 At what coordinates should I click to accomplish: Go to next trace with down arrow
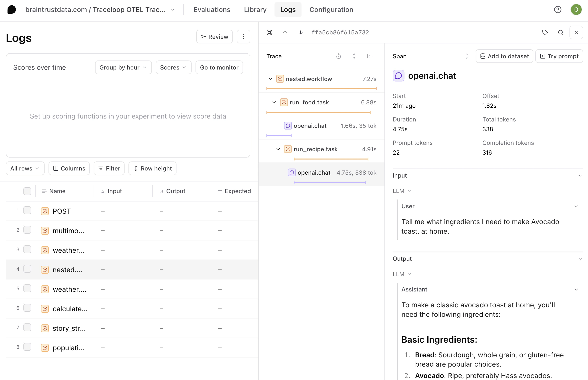pos(300,32)
